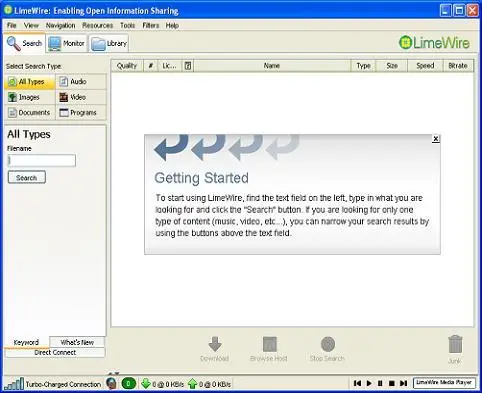Open the Navigation menu
This screenshot has width=482, height=393.
coord(60,25)
